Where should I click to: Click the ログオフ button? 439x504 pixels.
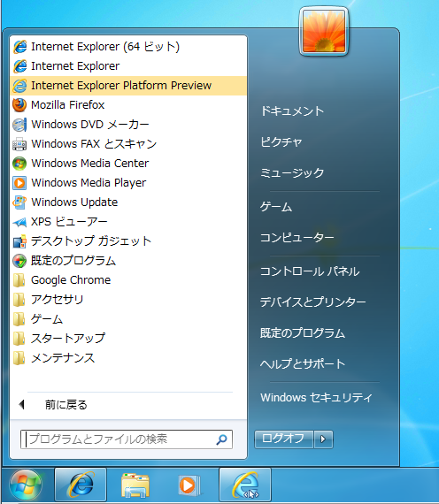[x=283, y=439]
